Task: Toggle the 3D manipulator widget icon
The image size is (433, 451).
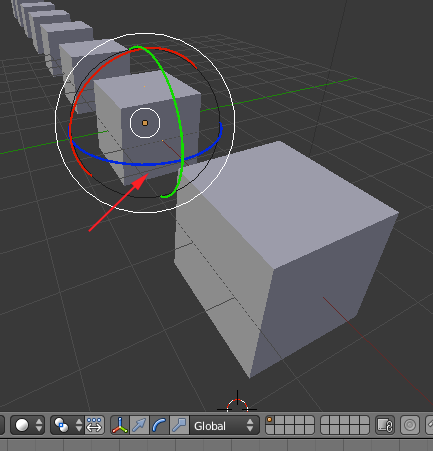Action: (120, 425)
